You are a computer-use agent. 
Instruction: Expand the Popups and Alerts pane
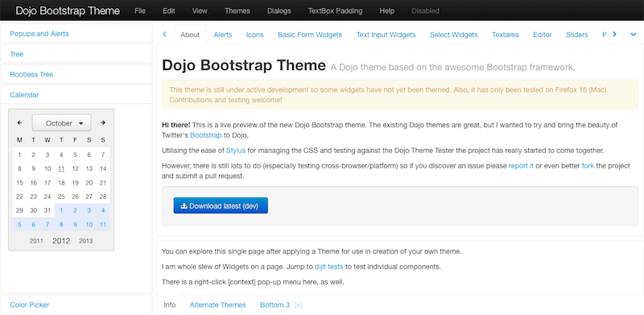[x=76, y=34]
